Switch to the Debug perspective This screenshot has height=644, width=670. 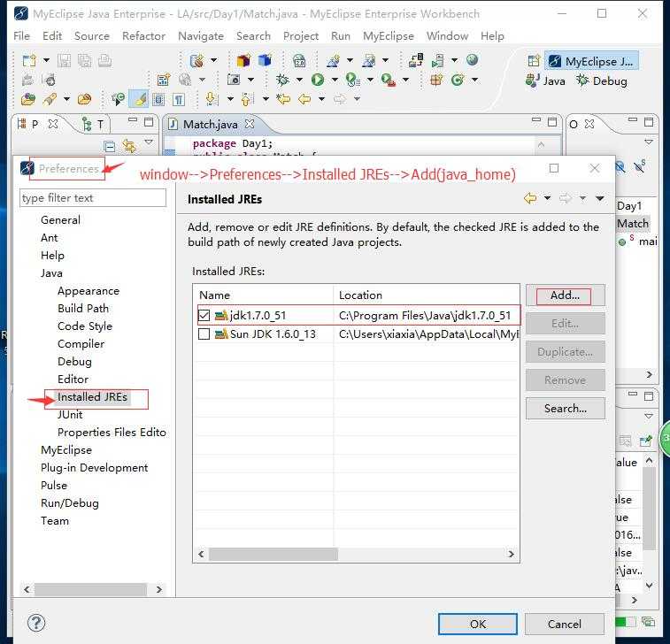[602, 80]
